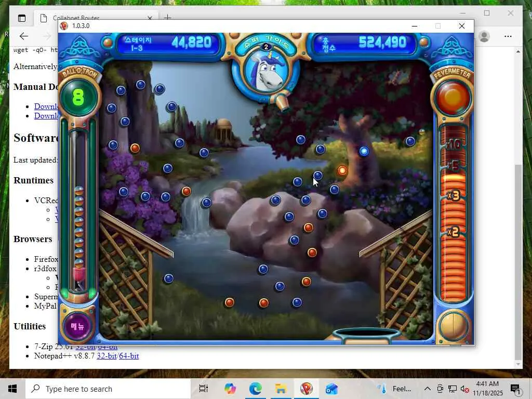Click the total score 524,490 display
The image size is (532, 399).
[382, 42]
